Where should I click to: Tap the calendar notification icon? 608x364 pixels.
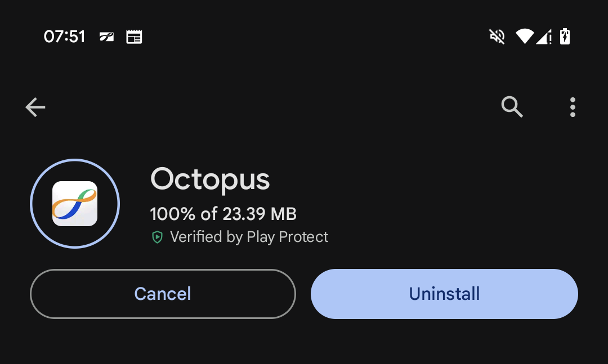(134, 37)
